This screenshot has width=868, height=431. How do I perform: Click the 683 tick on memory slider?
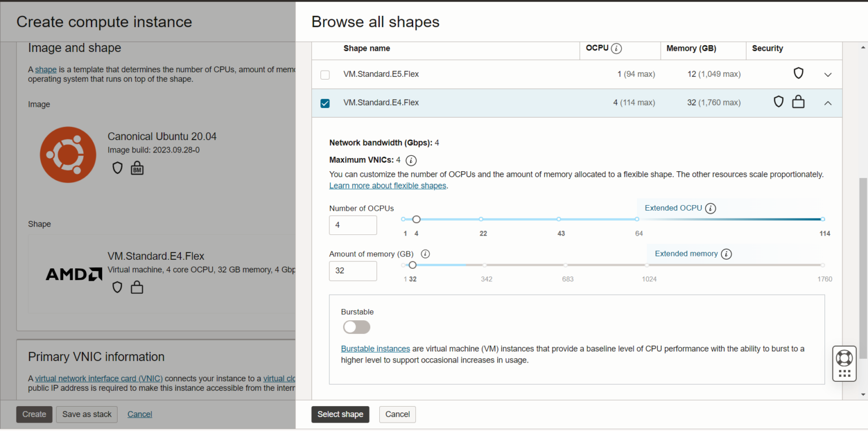click(x=566, y=265)
